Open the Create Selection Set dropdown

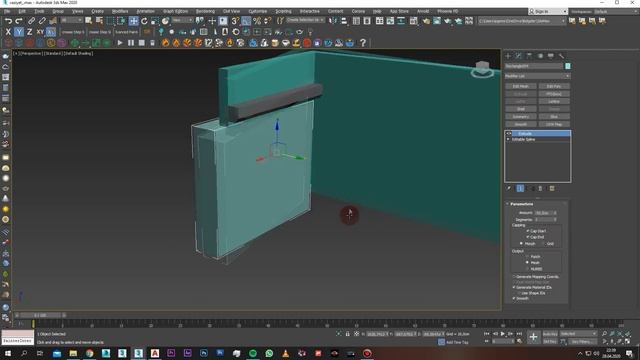[x=305, y=20]
